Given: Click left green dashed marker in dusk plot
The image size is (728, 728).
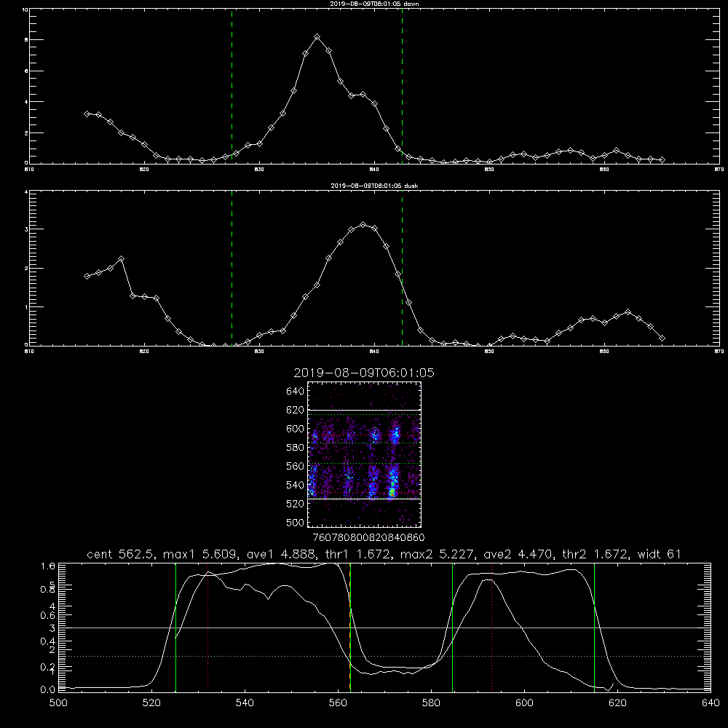Looking at the screenshot, I should coord(232,269).
